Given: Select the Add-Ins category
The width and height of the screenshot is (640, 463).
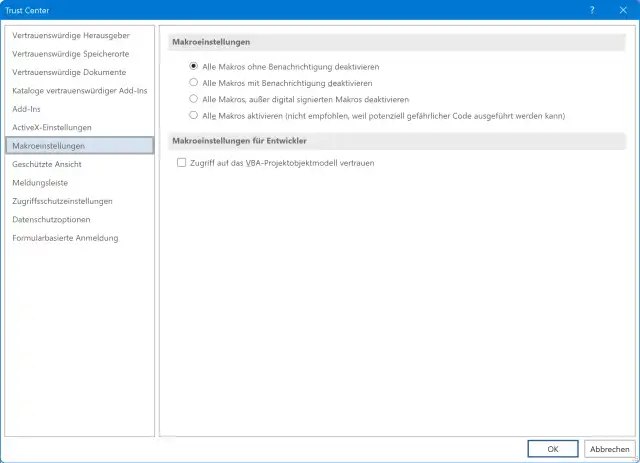Looking at the screenshot, I should pyautogui.click(x=27, y=109).
